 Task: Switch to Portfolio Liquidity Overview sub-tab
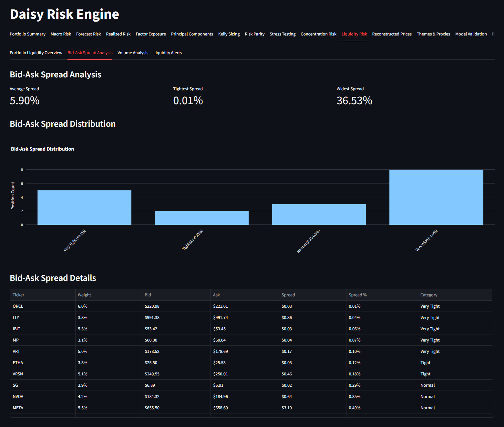[x=36, y=53]
